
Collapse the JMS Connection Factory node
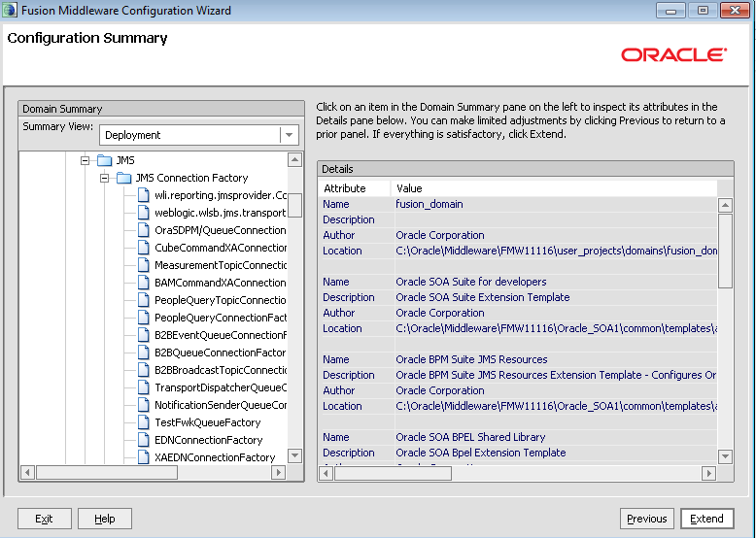(104, 178)
